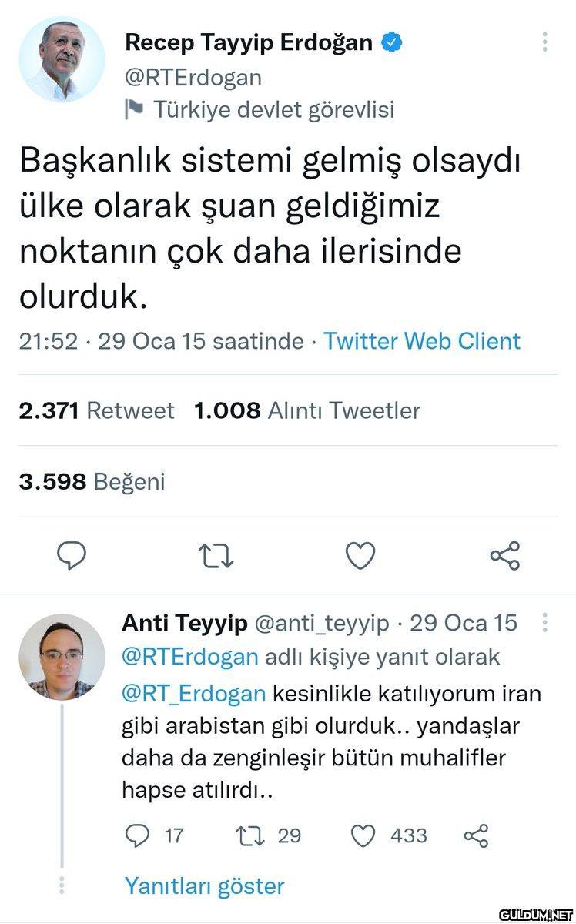
Task: Share the main tweet via share icon
Action: (505, 554)
